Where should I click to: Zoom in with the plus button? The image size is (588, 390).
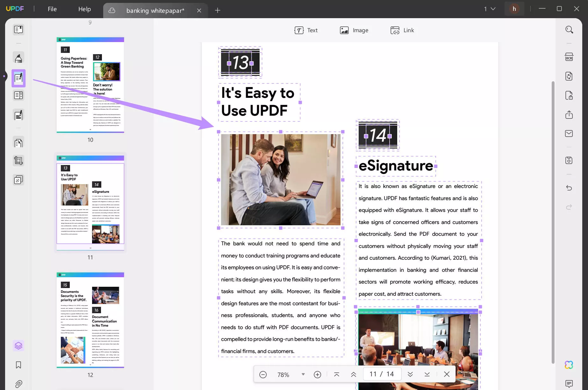pyautogui.click(x=318, y=374)
